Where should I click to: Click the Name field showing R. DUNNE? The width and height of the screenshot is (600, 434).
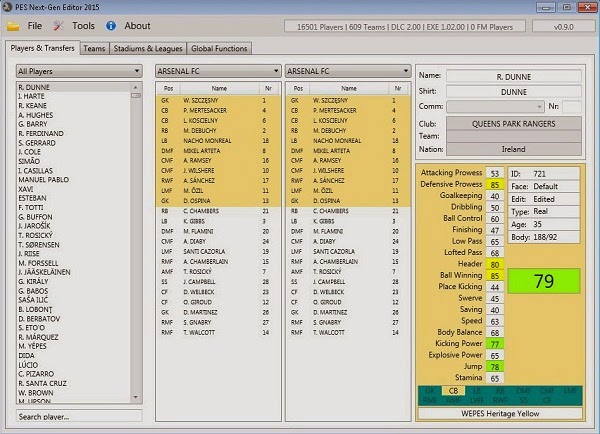(514, 77)
